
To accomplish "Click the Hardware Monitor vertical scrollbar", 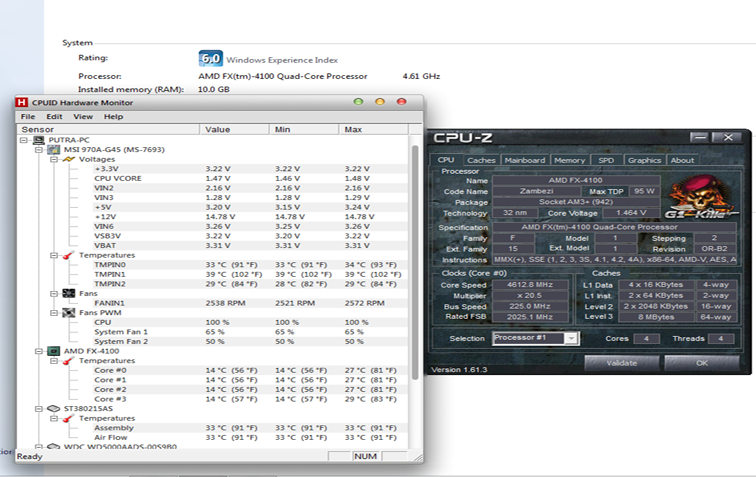I will pos(415,263).
